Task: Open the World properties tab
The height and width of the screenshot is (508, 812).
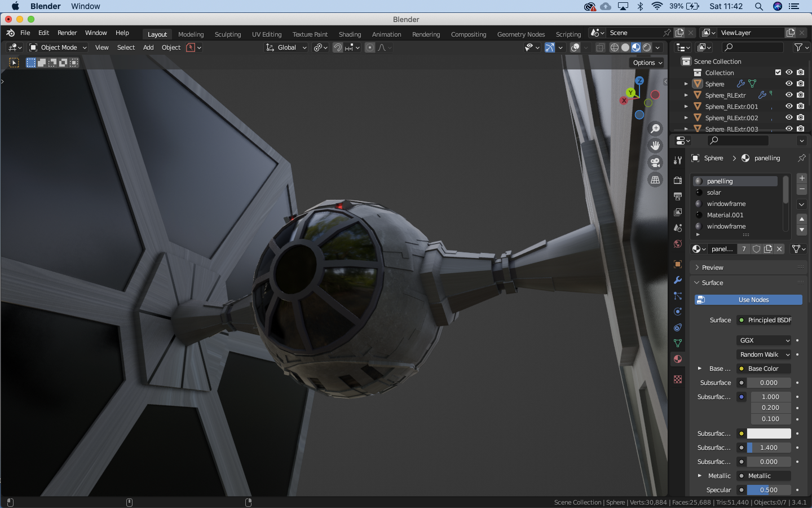Action: (x=678, y=244)
